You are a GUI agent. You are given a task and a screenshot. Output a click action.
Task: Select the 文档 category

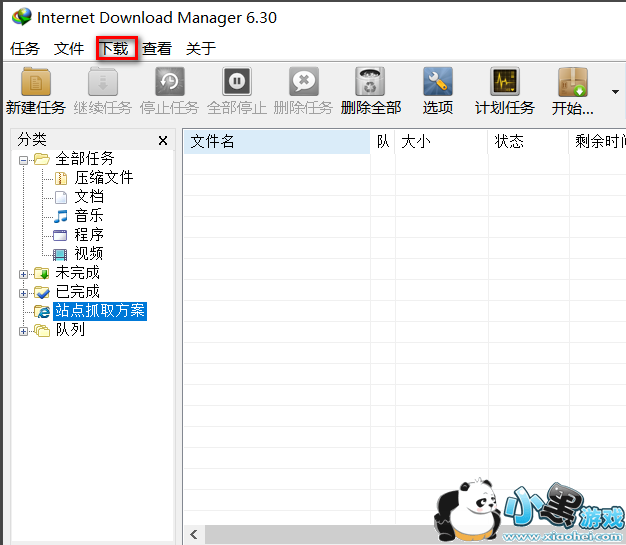click(x=89, y=196)
